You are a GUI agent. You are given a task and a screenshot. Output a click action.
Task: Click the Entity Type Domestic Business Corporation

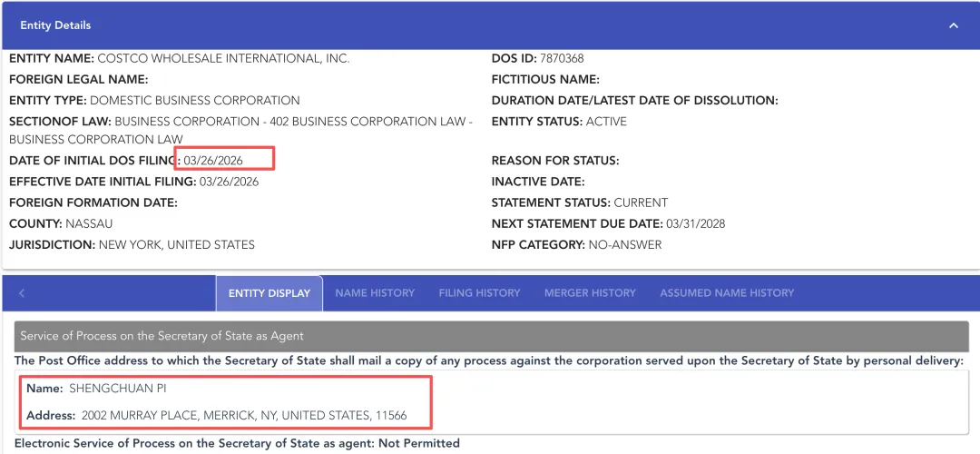[x=195, y=101]
